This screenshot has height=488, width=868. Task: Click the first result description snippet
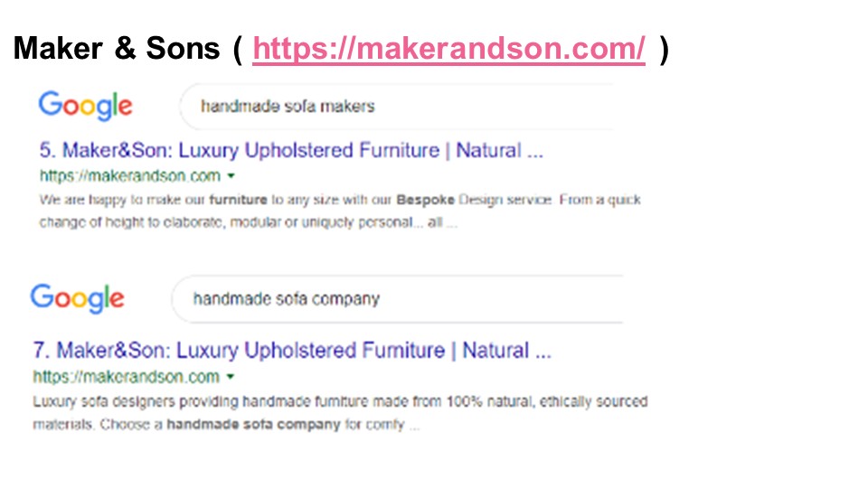click(340, 211)
